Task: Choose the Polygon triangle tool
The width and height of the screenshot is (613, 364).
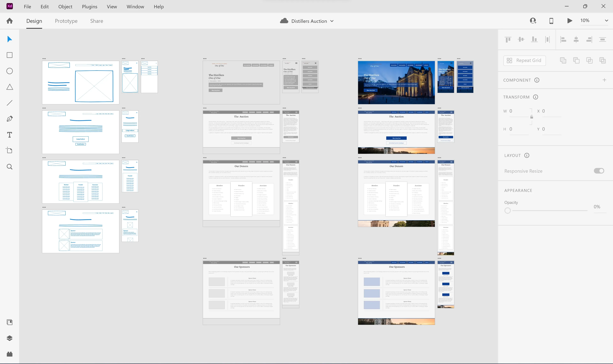Action: (x=10, y=87)
